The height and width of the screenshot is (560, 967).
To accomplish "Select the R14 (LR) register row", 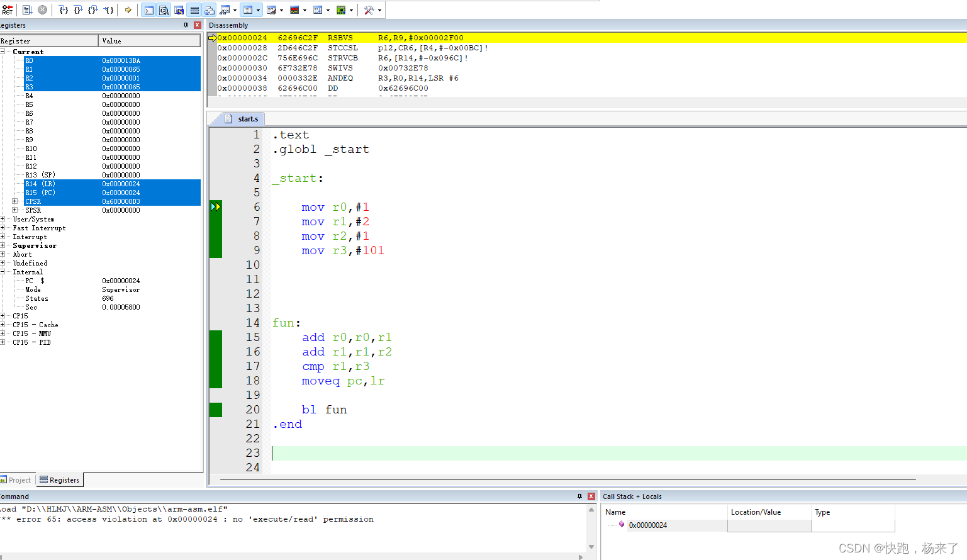I will pyautogui.click(x=112, y=184).
